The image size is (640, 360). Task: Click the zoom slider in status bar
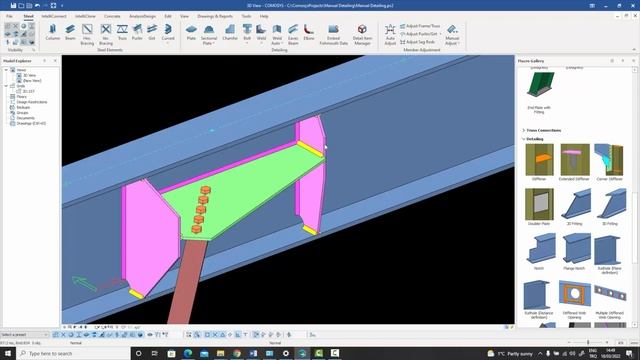pos(588,342)
